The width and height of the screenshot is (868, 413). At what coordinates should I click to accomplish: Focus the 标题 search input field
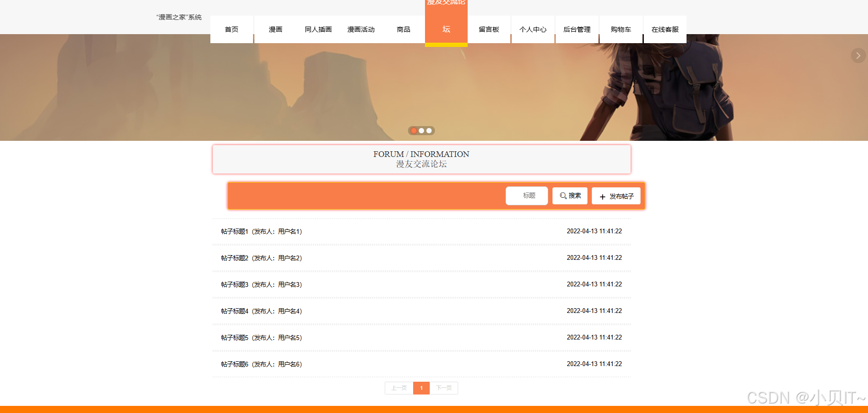(x=527, y=196)
